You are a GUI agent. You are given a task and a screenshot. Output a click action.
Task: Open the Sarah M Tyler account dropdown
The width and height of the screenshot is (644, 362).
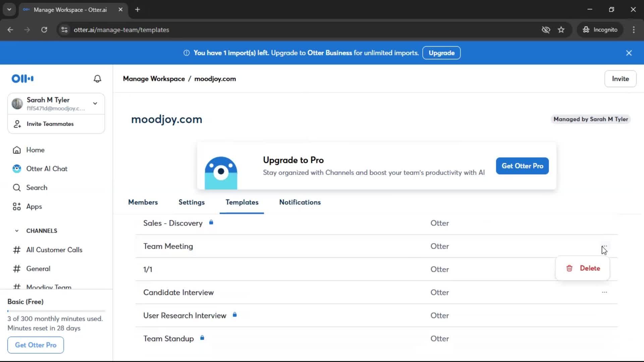click(x=95, y=104)
